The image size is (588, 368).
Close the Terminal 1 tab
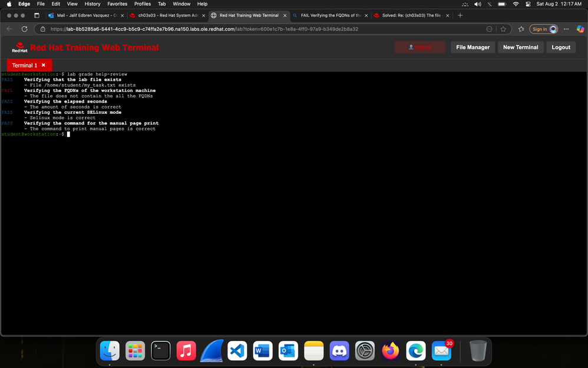click(43, 65)
